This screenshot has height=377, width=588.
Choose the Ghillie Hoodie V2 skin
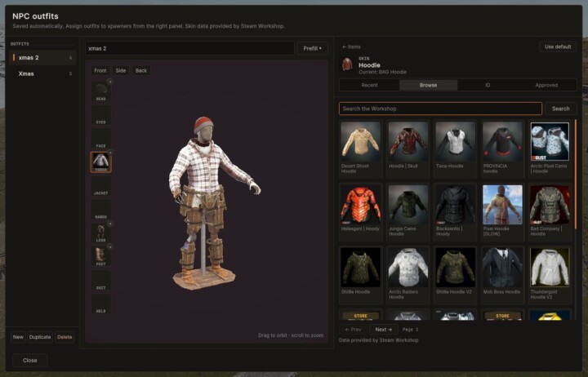click(x=455, y=274)
